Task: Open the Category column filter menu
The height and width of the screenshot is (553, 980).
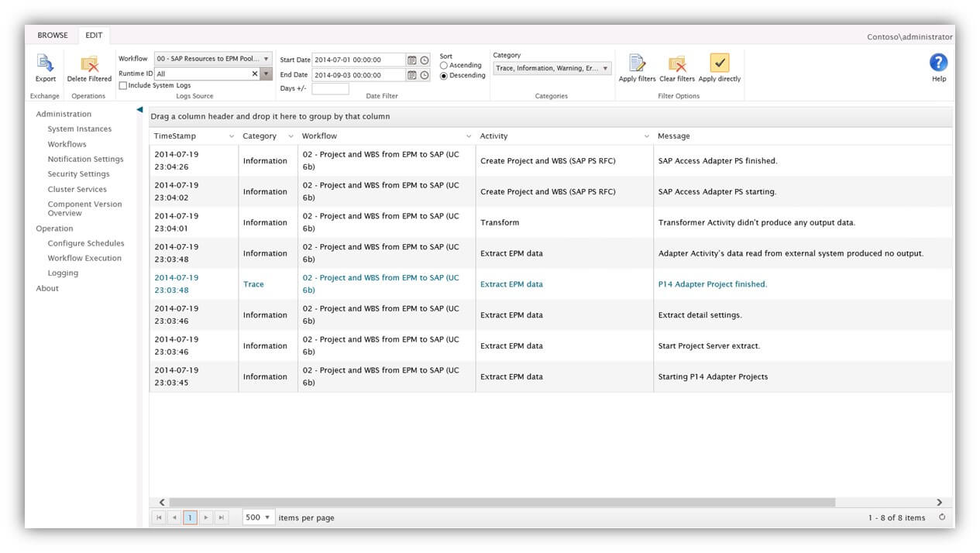Action: pyautogui.click(x=291, y=136)
